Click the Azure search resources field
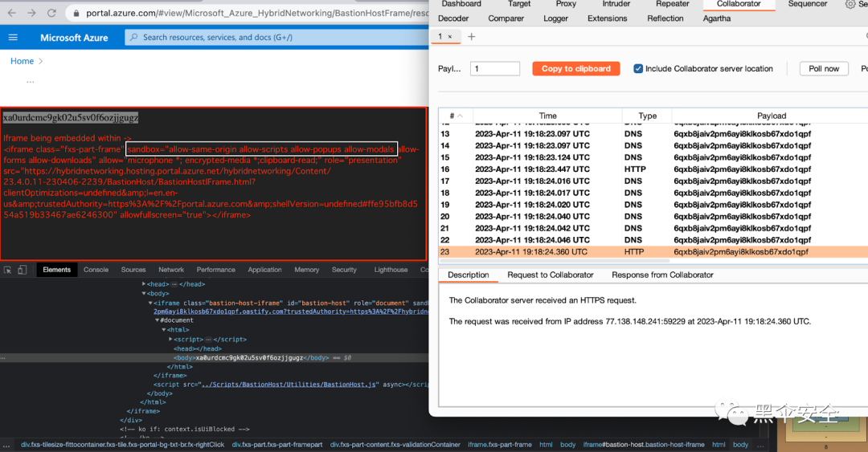Screen dimensions: 868x452 [x=276, y=37]
